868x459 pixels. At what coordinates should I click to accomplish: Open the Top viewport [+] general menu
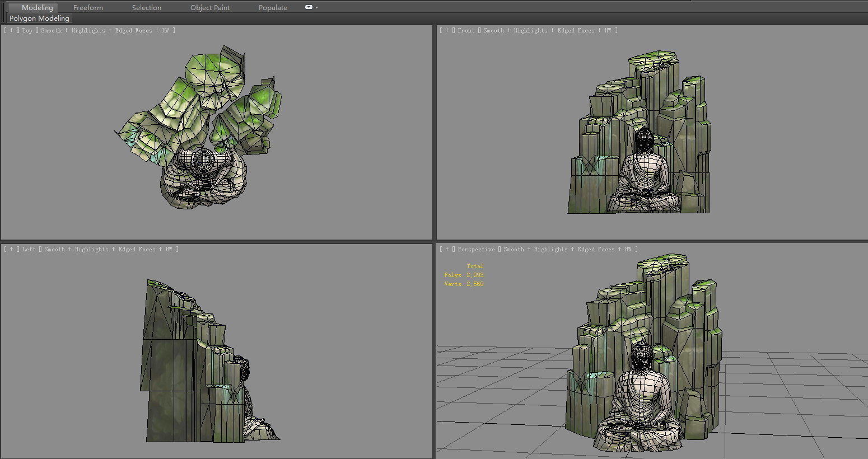[x=11, y=30]
